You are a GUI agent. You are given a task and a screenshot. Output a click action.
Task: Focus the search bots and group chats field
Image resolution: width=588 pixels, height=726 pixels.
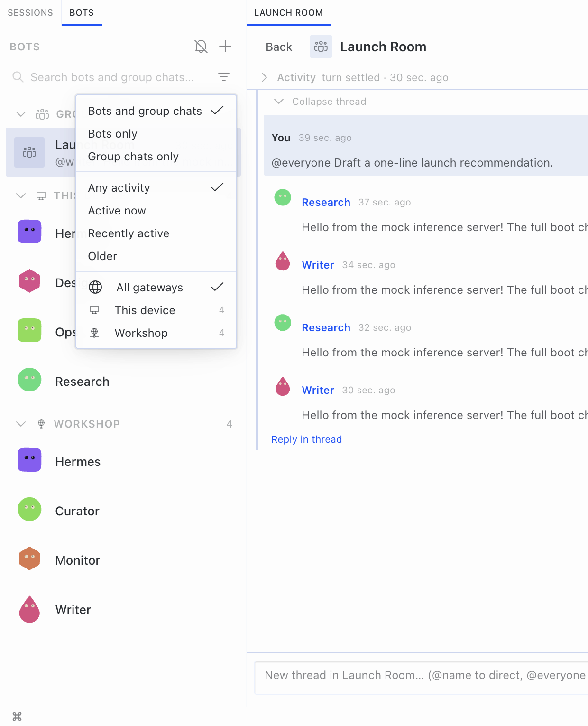coord(112,77)
